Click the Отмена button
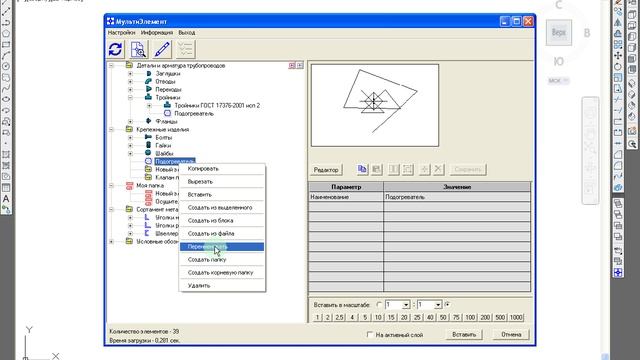 coord(511,335)
